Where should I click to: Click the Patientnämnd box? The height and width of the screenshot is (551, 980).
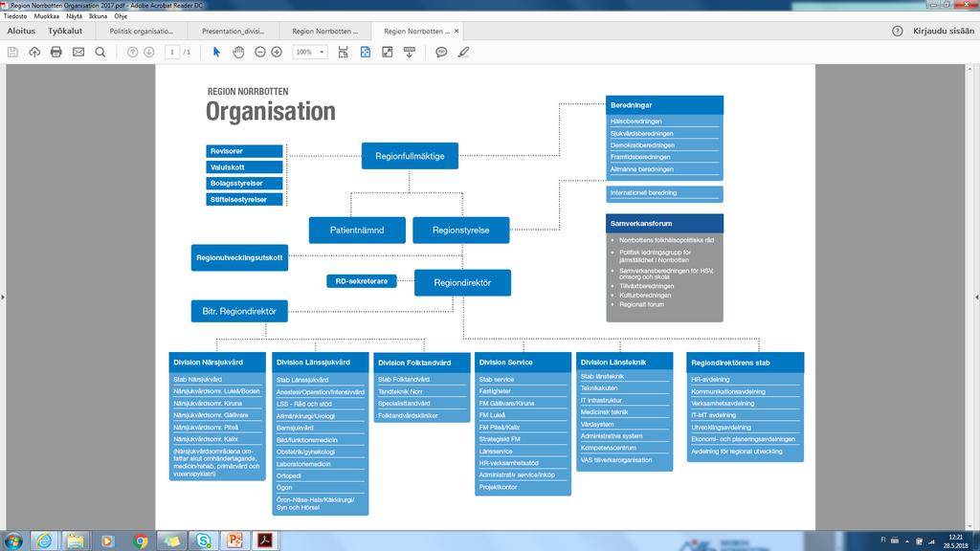[357, 230]
